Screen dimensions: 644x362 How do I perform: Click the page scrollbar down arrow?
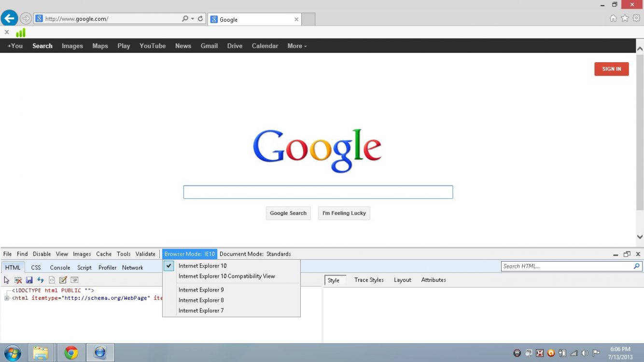[640, 237]
